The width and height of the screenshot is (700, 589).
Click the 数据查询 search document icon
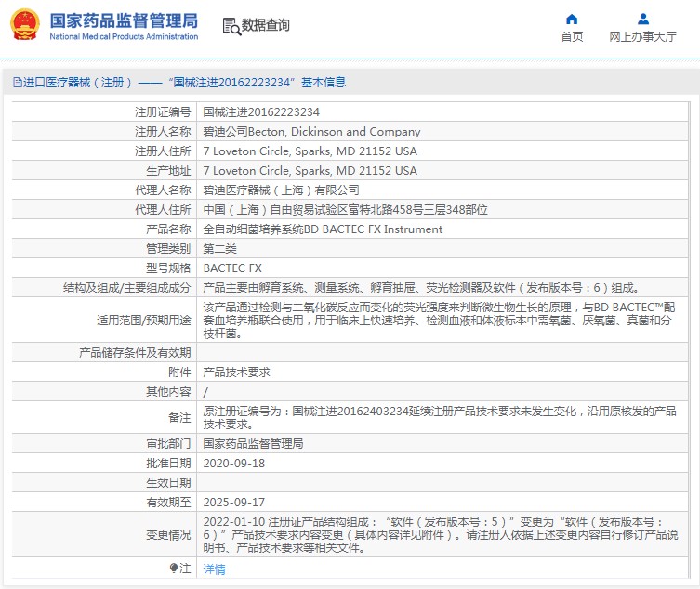pos(231,26)
